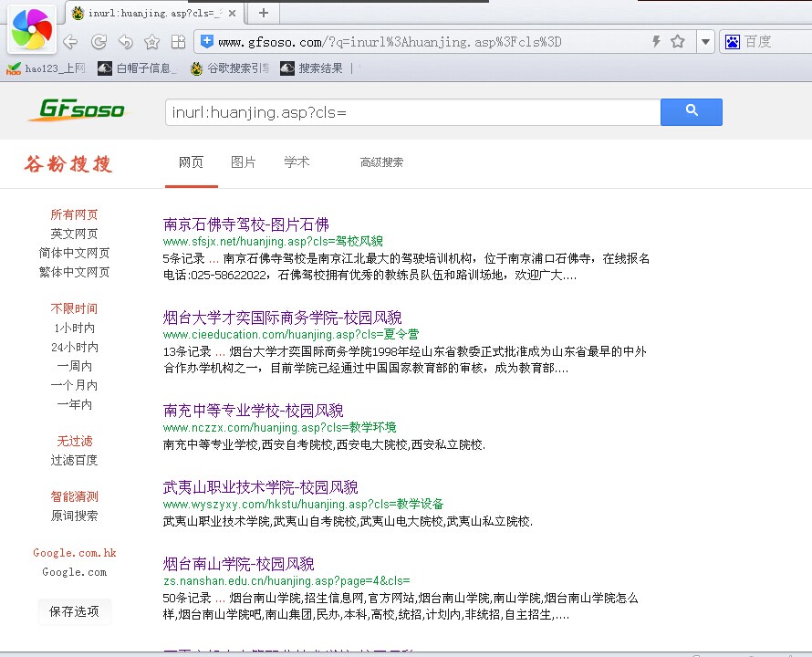
Task: Click the shield icon in address bar
Action: (x=206, y=41)
